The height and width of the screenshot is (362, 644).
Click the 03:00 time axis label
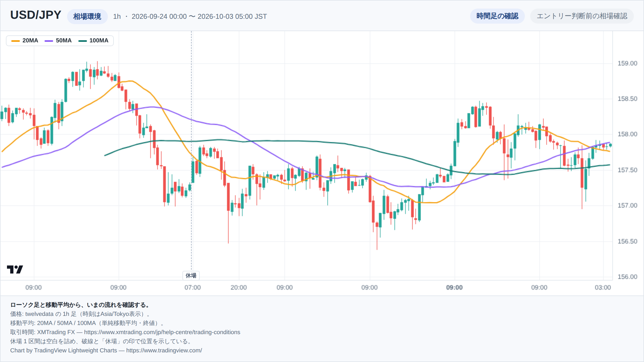[603, 287]
